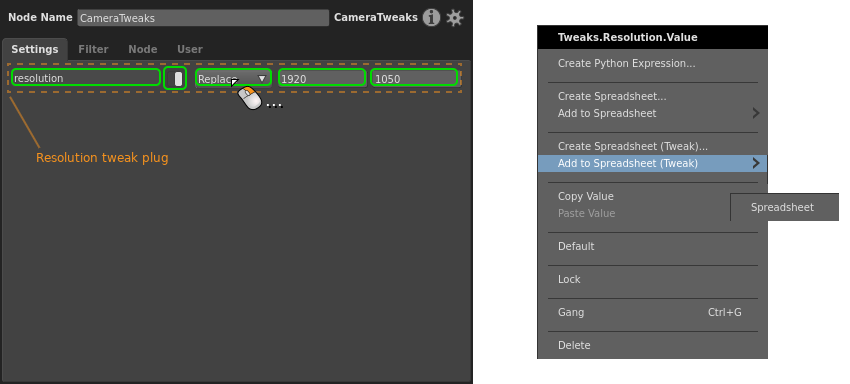The width and height of the screenshot is (850, 384).
Task: Select Delete in context menu
Action: (x=653, y=345)
